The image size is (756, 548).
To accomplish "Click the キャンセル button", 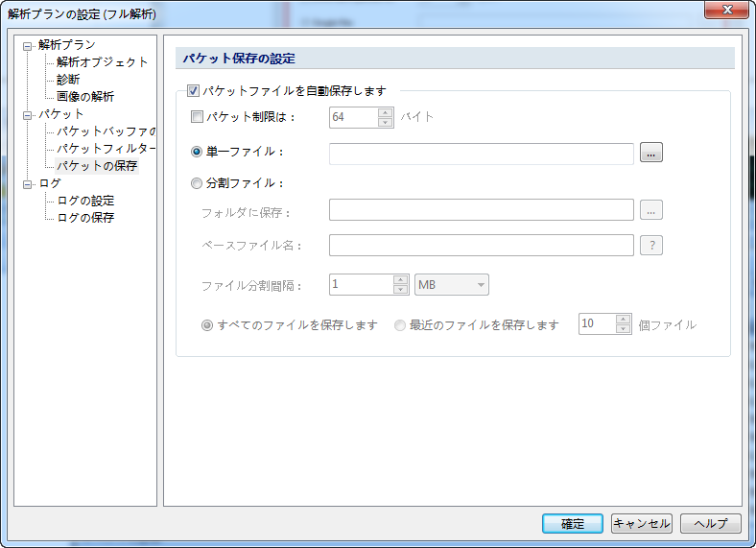I will click(641, 524).
